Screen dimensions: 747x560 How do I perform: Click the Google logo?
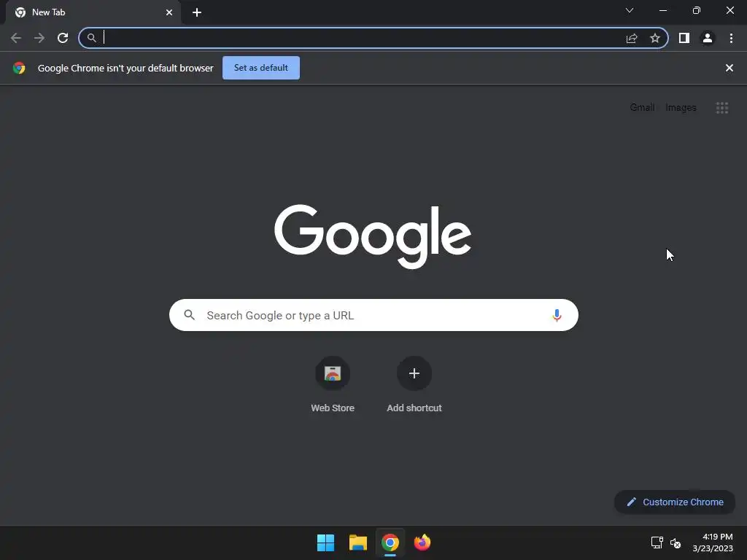(x=373, y=236)
